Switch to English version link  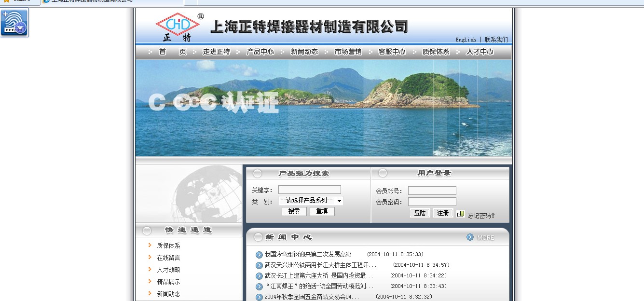[466, 40]
